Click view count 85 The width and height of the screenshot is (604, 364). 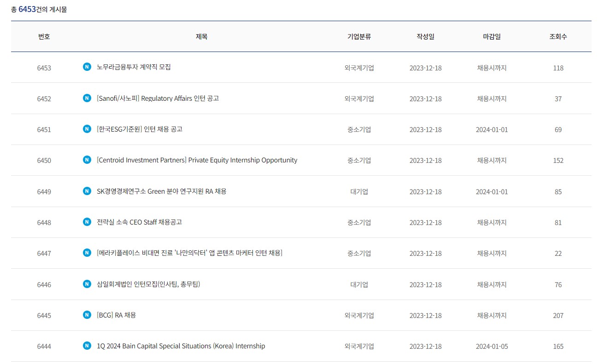[x=558, y=192]
